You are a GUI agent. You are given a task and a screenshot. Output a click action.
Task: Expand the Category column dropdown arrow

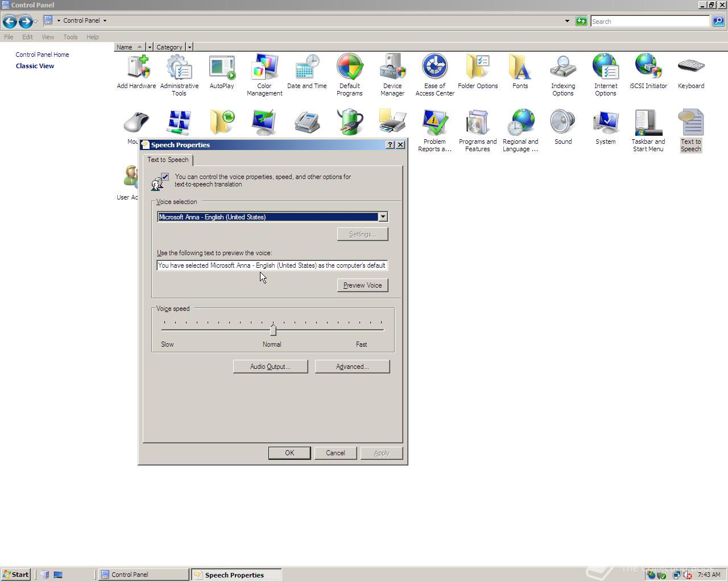189,47
